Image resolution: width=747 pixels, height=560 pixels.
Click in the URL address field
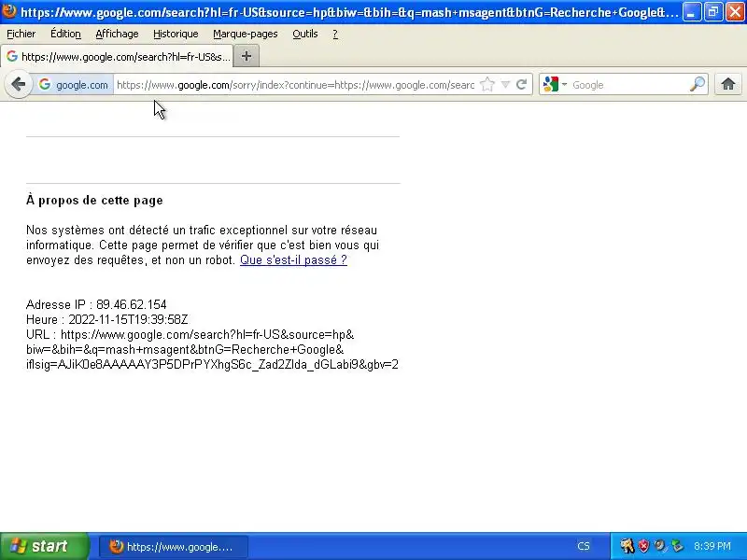pyautogui.click(x=295, y=85)
